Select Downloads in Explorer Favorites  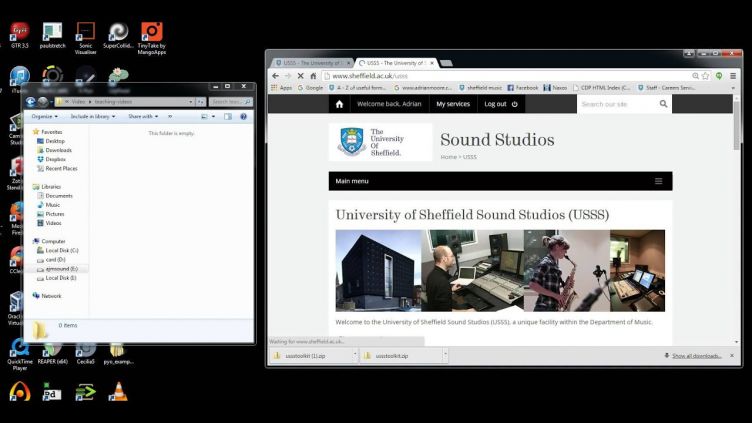[x=54, y=150]
